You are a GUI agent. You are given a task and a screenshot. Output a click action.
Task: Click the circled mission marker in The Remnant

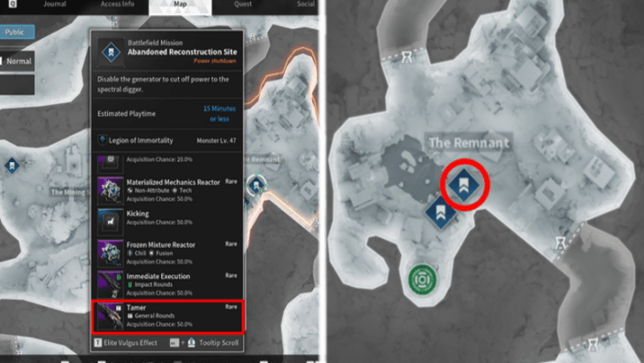click(463, 184)
